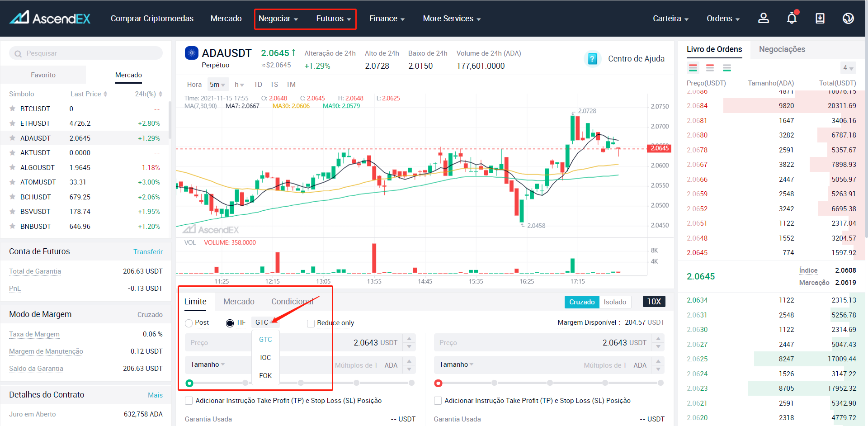
Task: Click the ADA coin logo icon
Action: 192,53
